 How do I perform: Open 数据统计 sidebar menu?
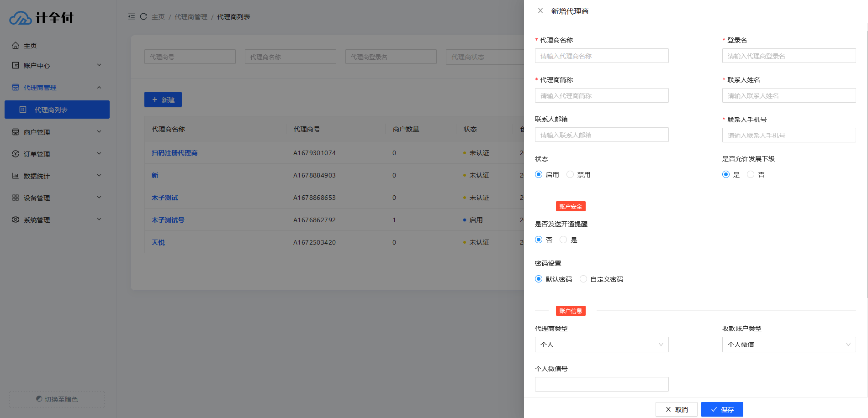pos(57,176)
